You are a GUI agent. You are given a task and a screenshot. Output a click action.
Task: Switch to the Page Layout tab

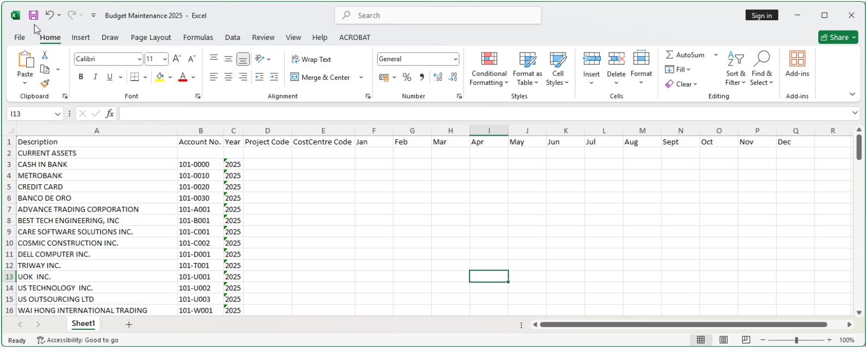pyautogui.click(x=151, y=37)
